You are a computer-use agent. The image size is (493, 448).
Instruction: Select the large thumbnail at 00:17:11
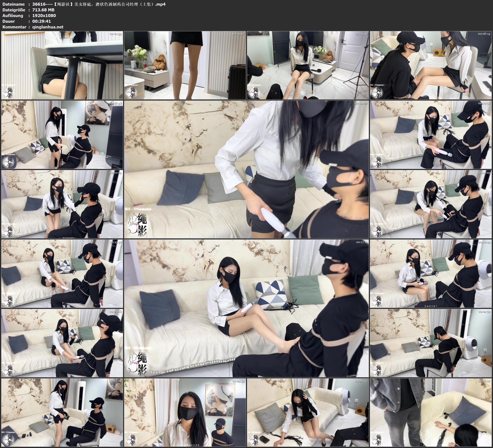click(x=246, y=308)
